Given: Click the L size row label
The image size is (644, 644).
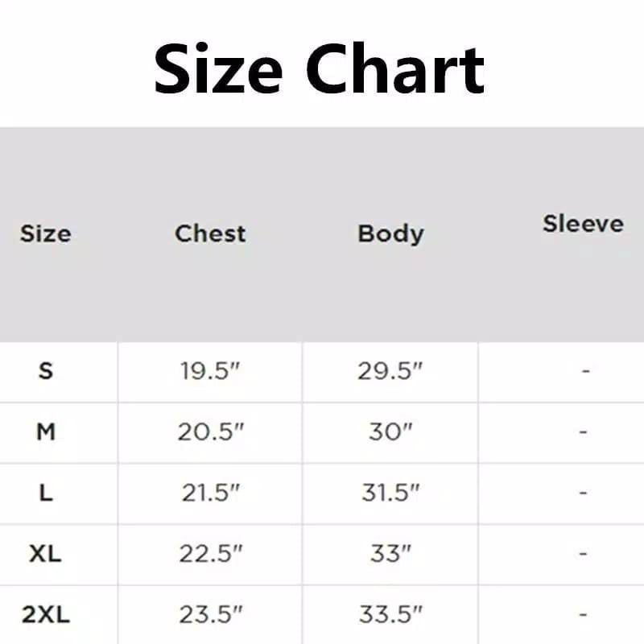Looking at the screenshot, I should (46, 493).
